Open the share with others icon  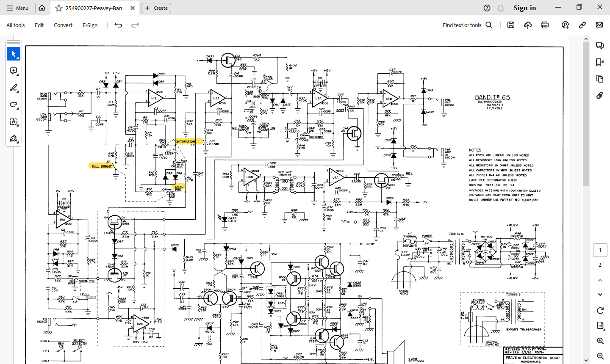pyautogui.click(x=566, y=25)
